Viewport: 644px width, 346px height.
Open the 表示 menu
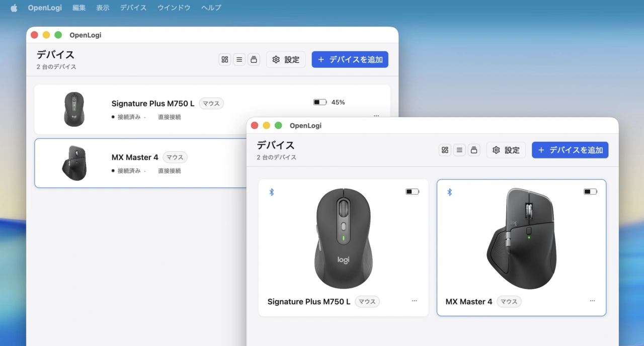(103, 8)
